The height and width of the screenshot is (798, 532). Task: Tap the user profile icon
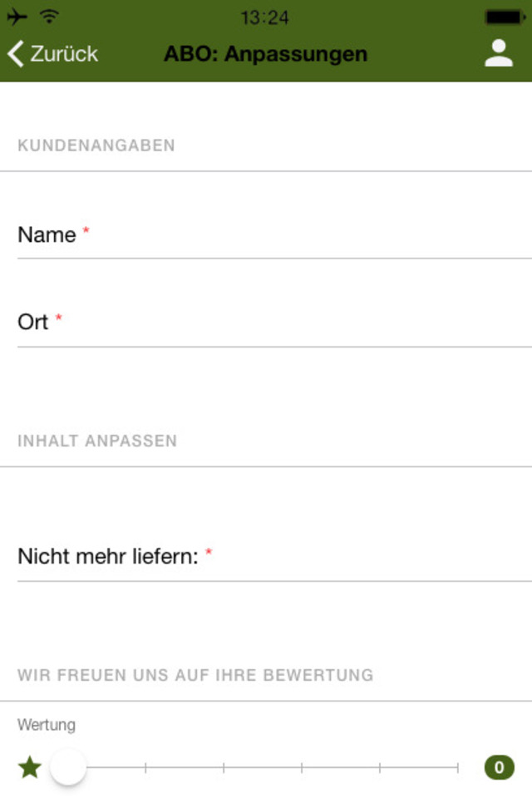(x=499, y=53)
